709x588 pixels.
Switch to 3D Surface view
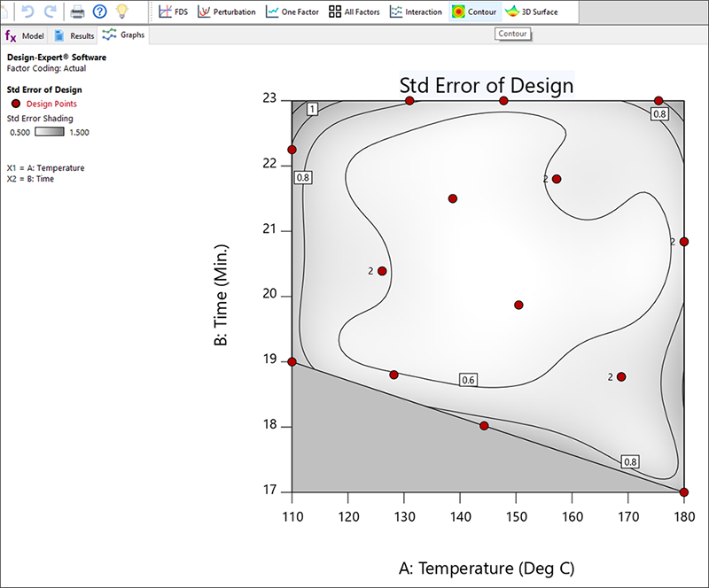click(532, 12)
